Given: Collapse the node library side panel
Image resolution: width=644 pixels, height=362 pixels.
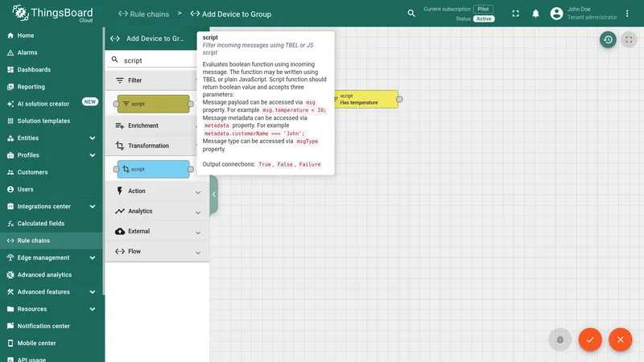Looking at the screenshot, I should coord(214,194).
